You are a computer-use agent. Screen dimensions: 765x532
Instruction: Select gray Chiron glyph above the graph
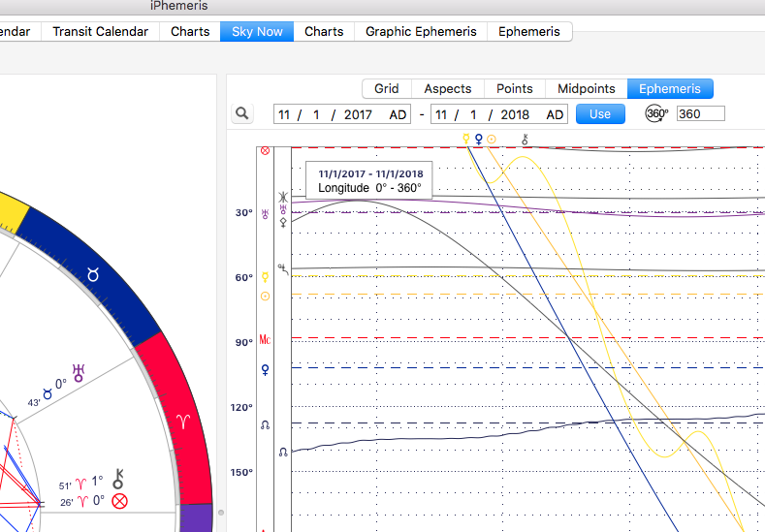[525, 140]
